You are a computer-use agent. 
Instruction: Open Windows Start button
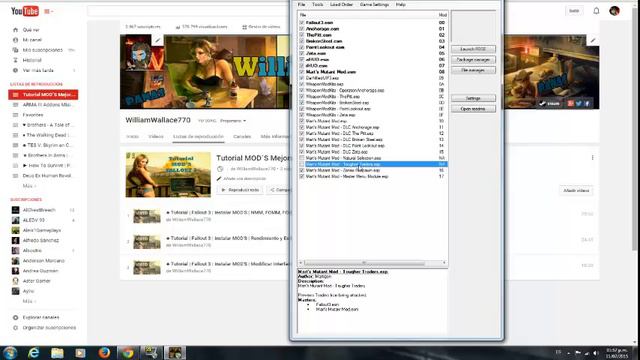point(10,353)
